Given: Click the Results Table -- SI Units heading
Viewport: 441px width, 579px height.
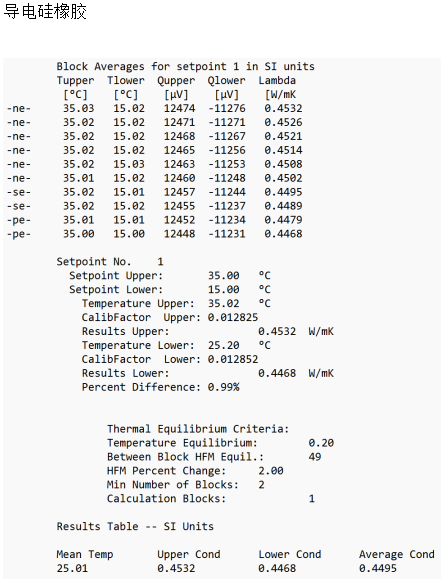Looking at the screenshot, I should tap(135, 527).
